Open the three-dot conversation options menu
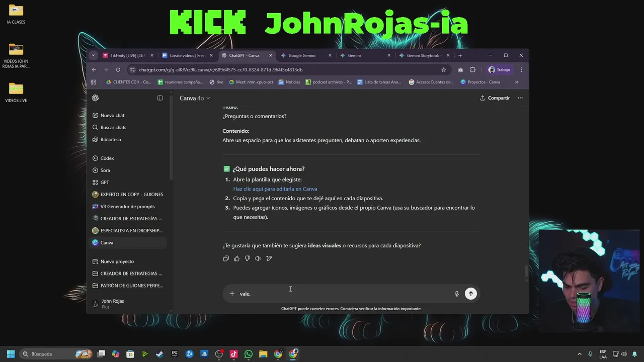This screenshot has height=362, width=644. [520, 98]
